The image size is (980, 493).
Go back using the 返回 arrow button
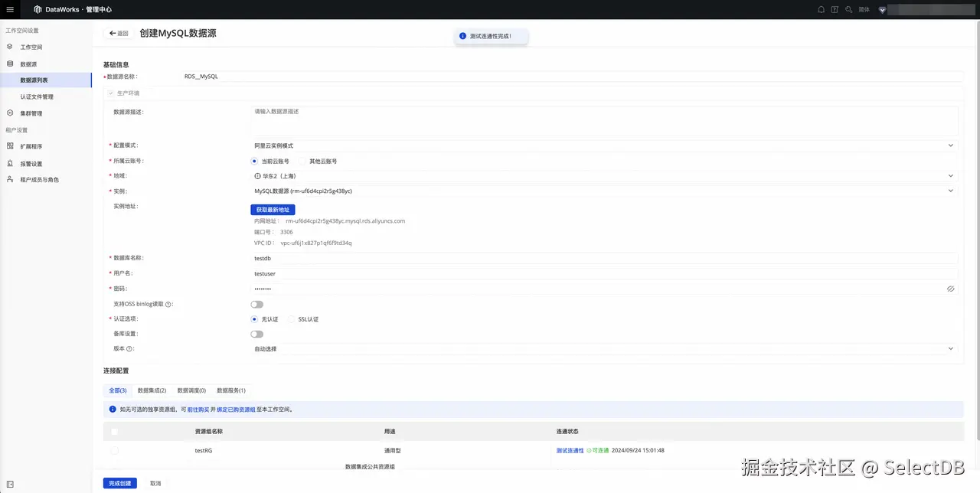119,34
